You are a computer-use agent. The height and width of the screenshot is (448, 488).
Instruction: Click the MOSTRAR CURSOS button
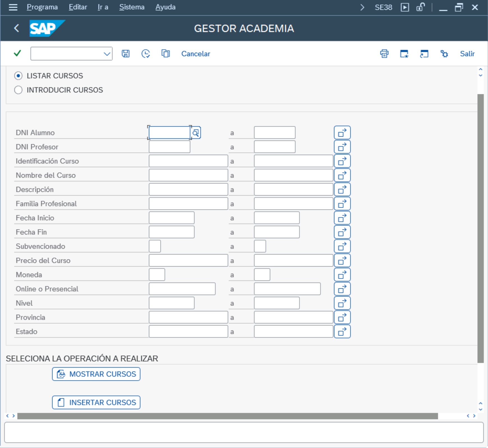click(96, 374)
